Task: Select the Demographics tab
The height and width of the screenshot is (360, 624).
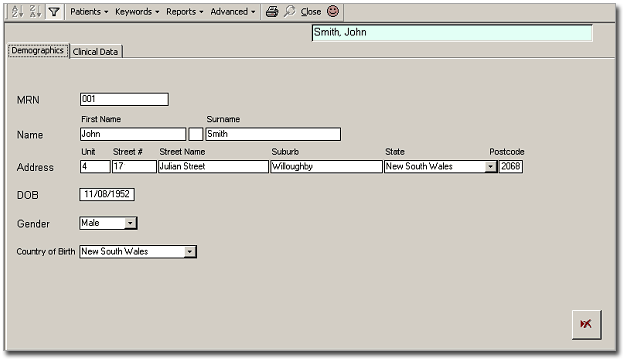Action: pyautogui.click(x=38, y=51)
